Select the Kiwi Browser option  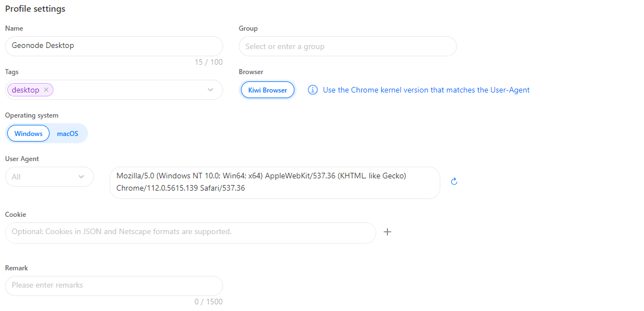pos(267,90)
